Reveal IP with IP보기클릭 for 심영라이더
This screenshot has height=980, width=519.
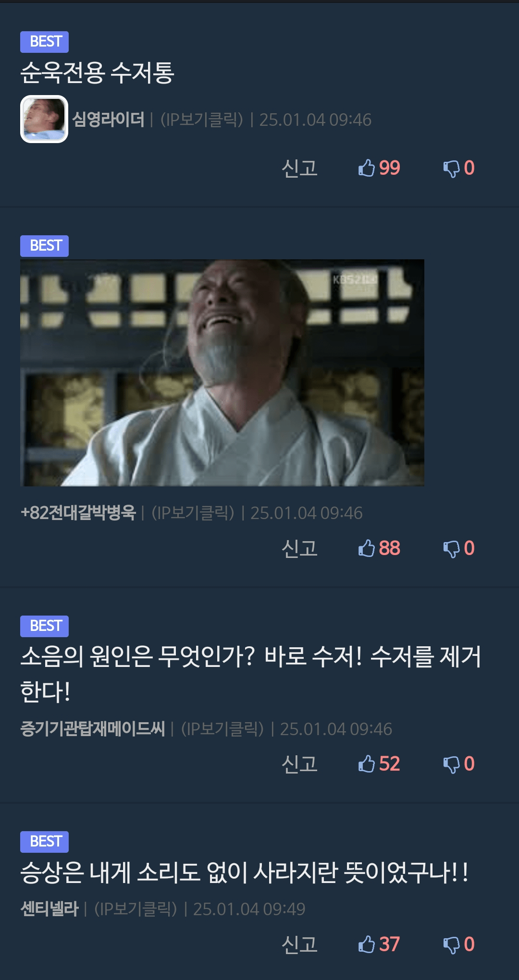[201, 120]
